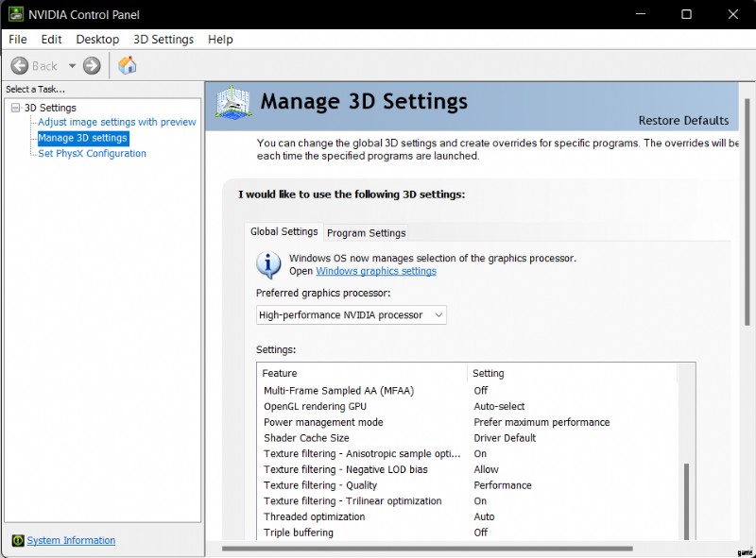Select Set PhysX Configuration

click(92, 153)
